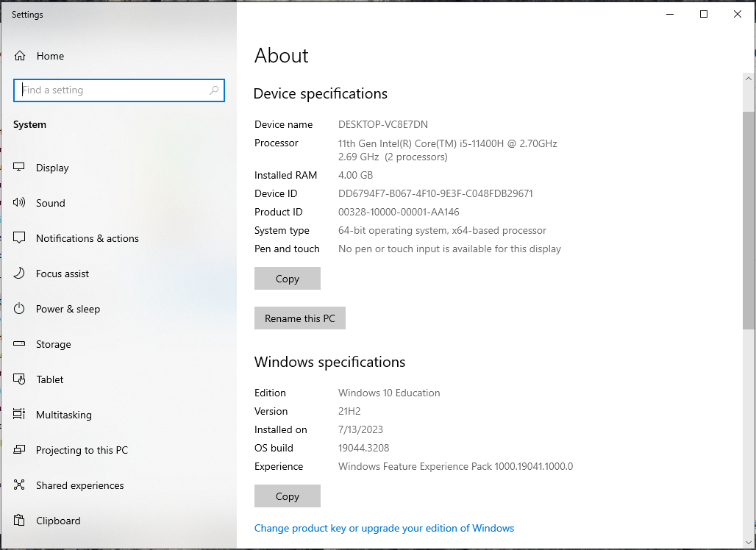Go to Shared experiences settings
756x550 pixels.
(x=118, y=485)
